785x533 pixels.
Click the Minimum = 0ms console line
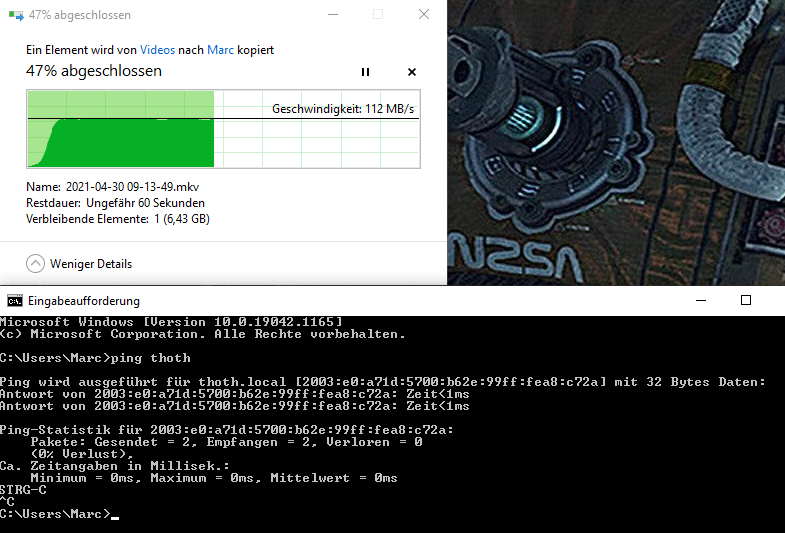[214, 478]
